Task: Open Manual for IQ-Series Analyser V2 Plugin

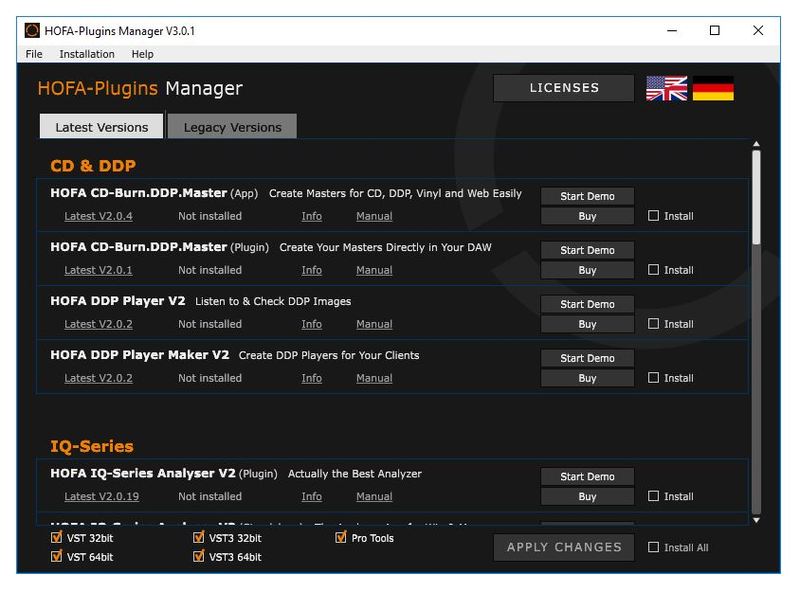Action: click(374, 497)
